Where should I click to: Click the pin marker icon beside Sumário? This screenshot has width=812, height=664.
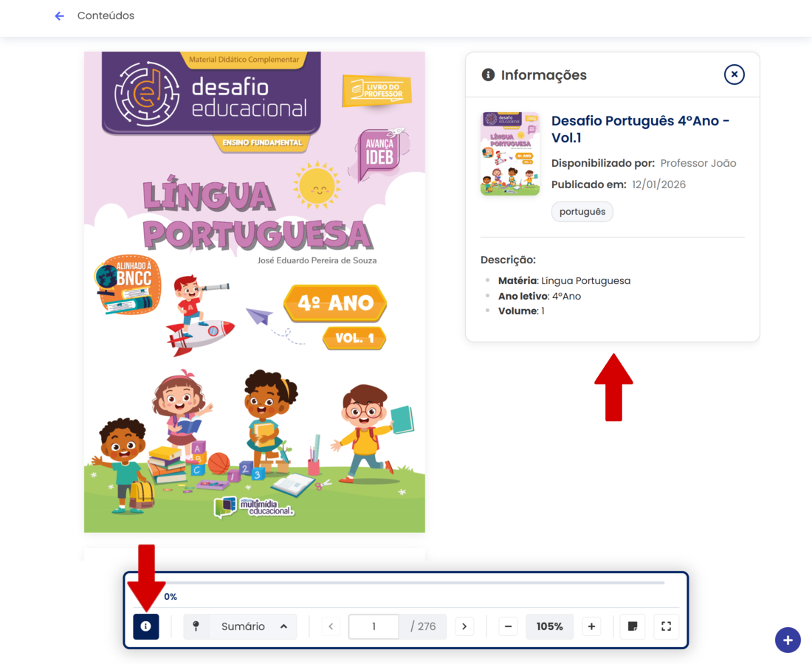(x=196, y=626)
